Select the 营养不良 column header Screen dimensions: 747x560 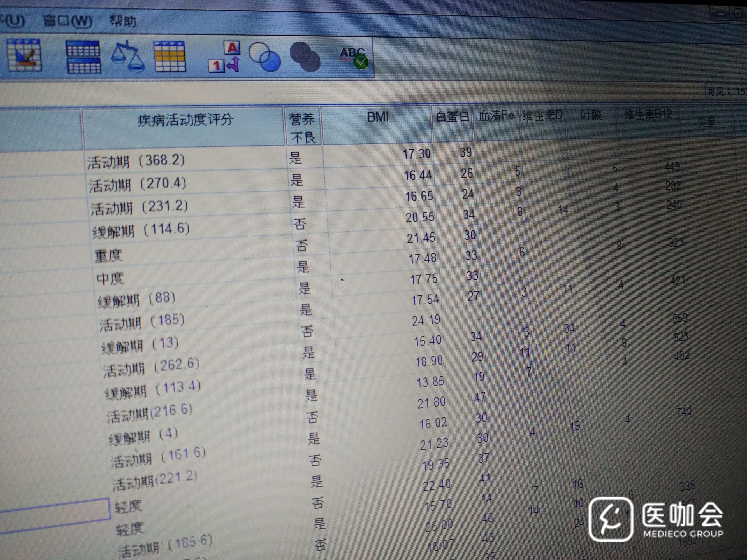(303, 127)
